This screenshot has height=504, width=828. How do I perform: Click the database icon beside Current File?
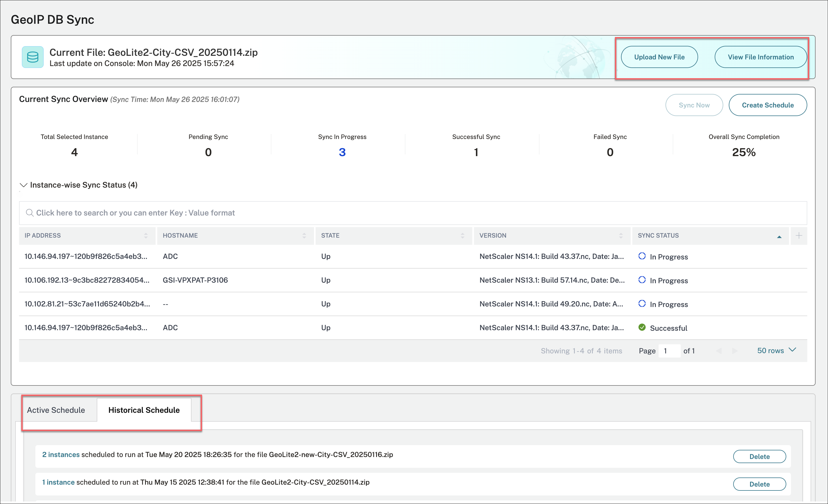[x=33, y=57]
